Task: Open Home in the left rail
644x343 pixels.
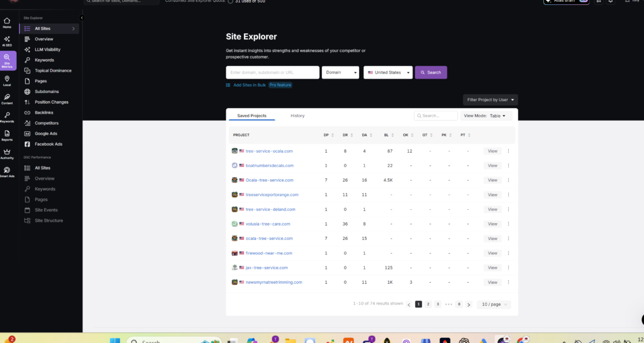Action: click(x=7, y=23)
